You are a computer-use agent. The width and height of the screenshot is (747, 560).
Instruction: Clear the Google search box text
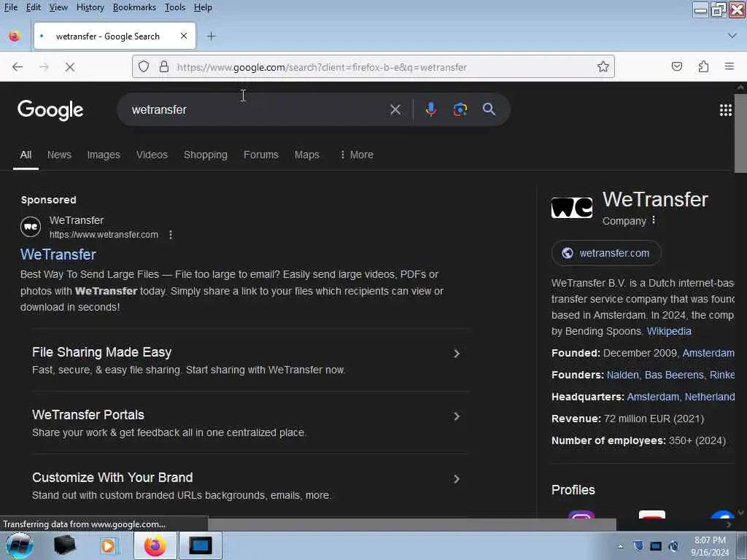(395, 109)
